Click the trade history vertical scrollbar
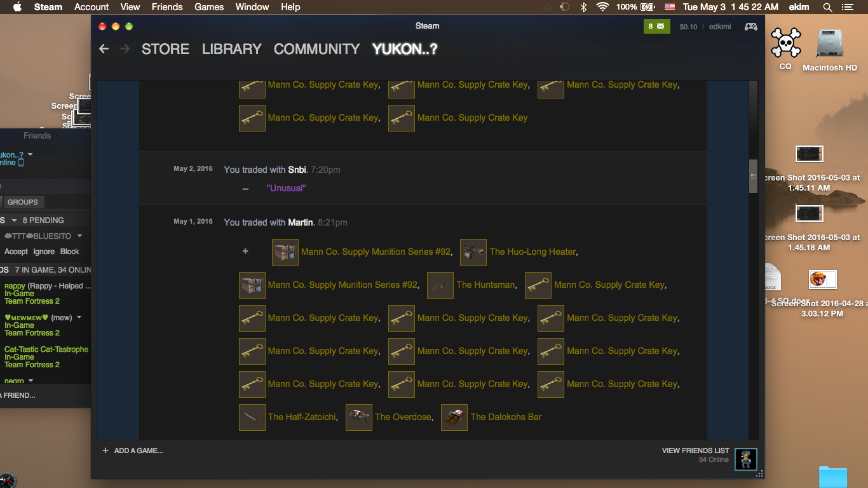The height and width of the screenshot is (488, 868). (754, 176)
